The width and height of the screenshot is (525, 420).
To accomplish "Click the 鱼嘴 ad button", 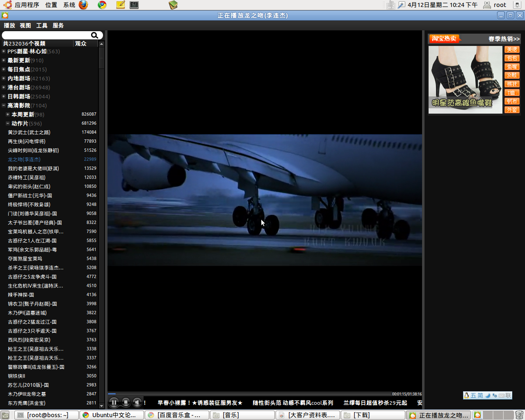I will tap(512, 66).
